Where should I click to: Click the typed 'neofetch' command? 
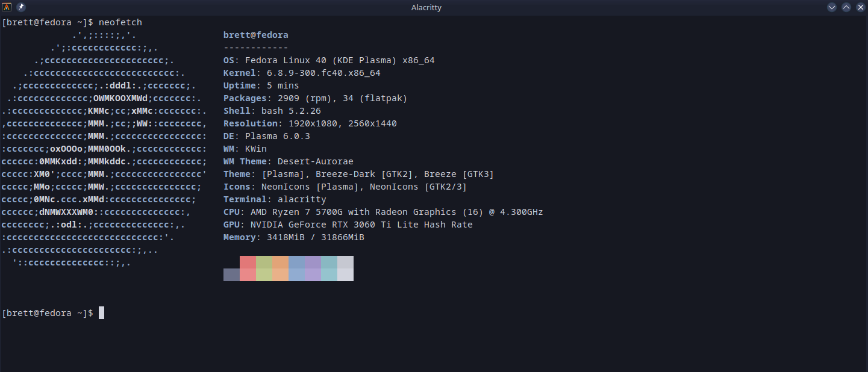(x=120, y=22)
